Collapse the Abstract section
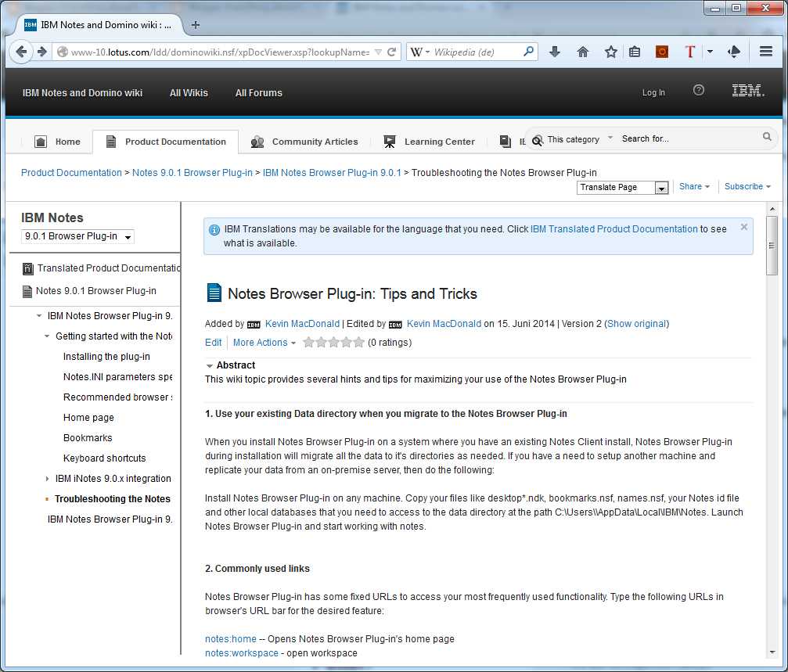The height and width of the screenshot is (672, 788). point(209,365)
